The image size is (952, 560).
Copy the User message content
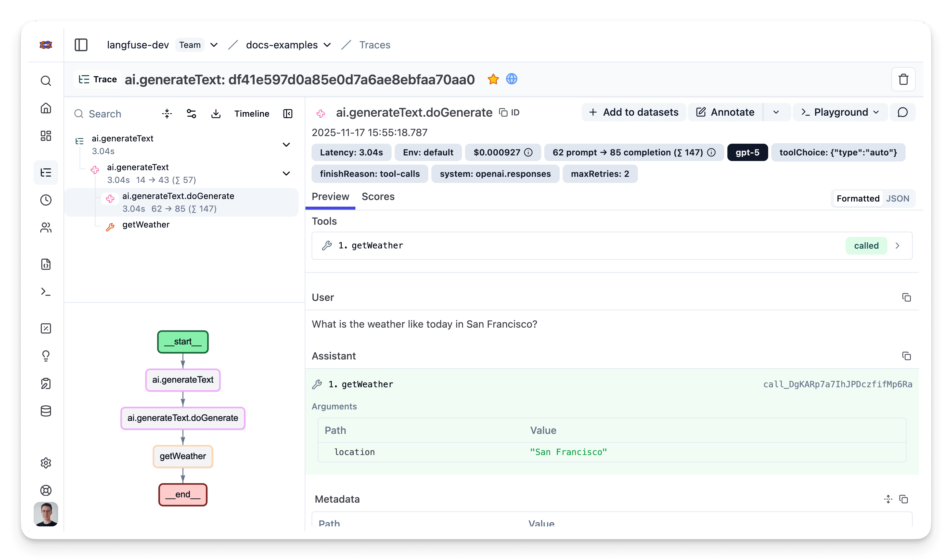click(x=906, y=298)
